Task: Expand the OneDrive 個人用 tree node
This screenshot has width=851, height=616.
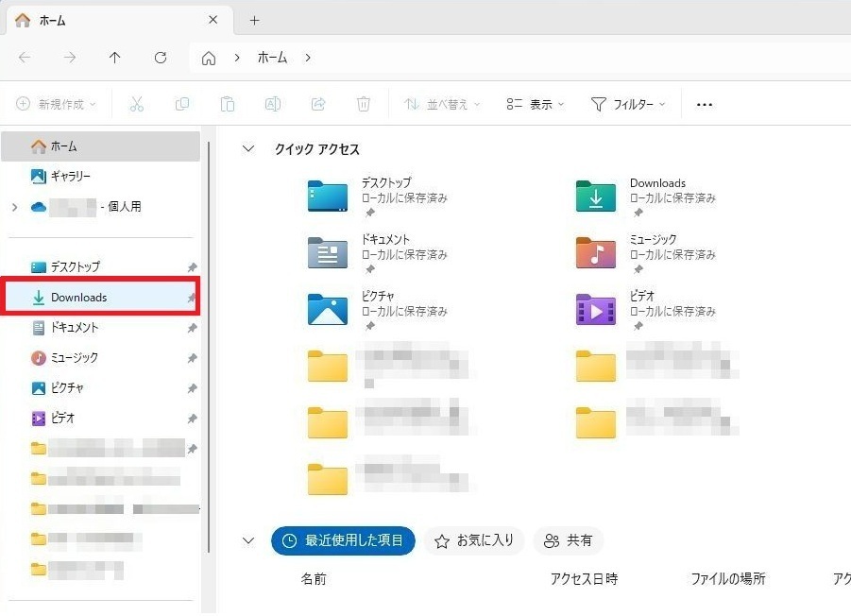Action: [x=14, y=207]
